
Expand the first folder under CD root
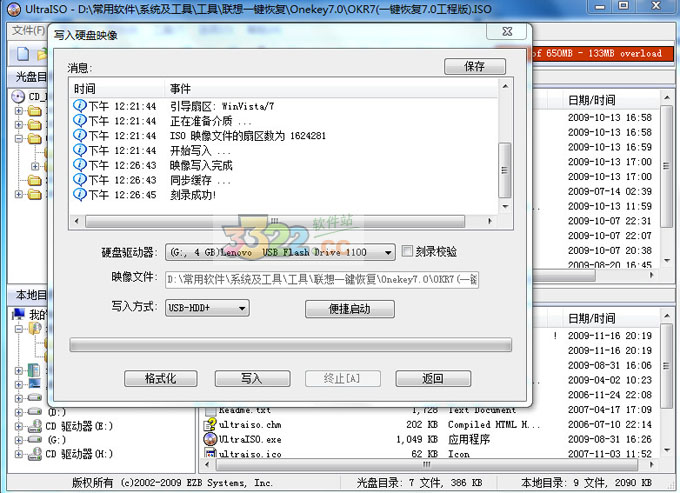pos(19,111)
